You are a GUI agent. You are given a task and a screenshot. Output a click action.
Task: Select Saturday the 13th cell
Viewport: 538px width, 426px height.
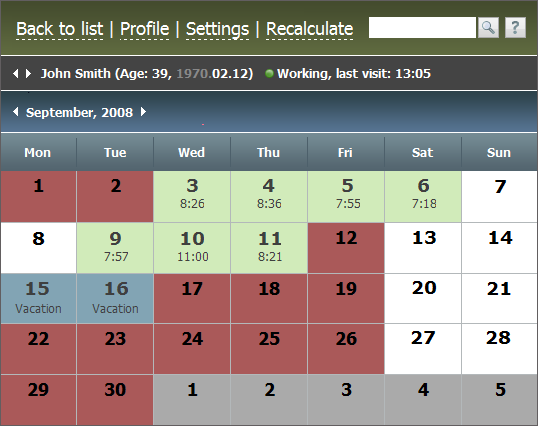(x=423, y=248)
